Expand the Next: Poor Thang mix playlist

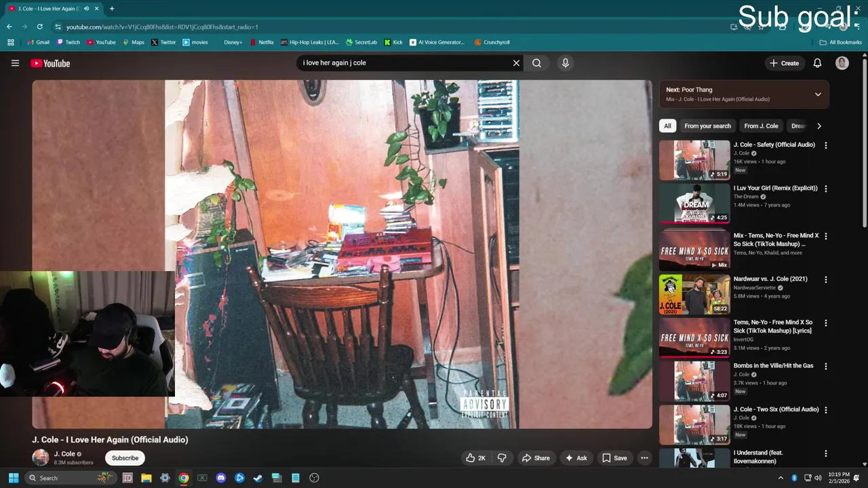point(818,94)
